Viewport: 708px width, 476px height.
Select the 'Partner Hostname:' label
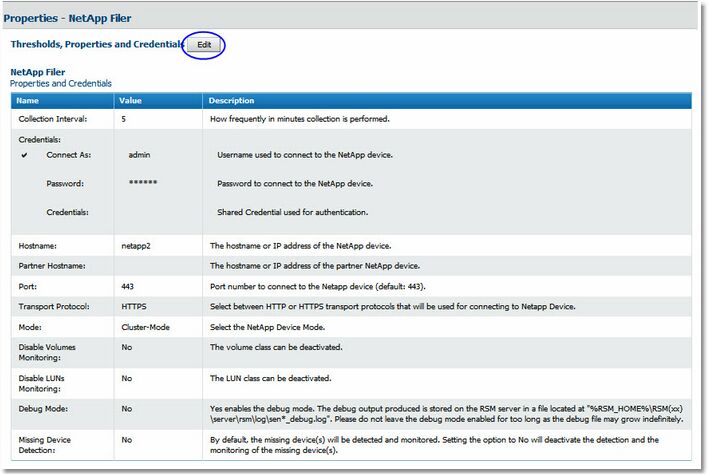tap(52, 266)
